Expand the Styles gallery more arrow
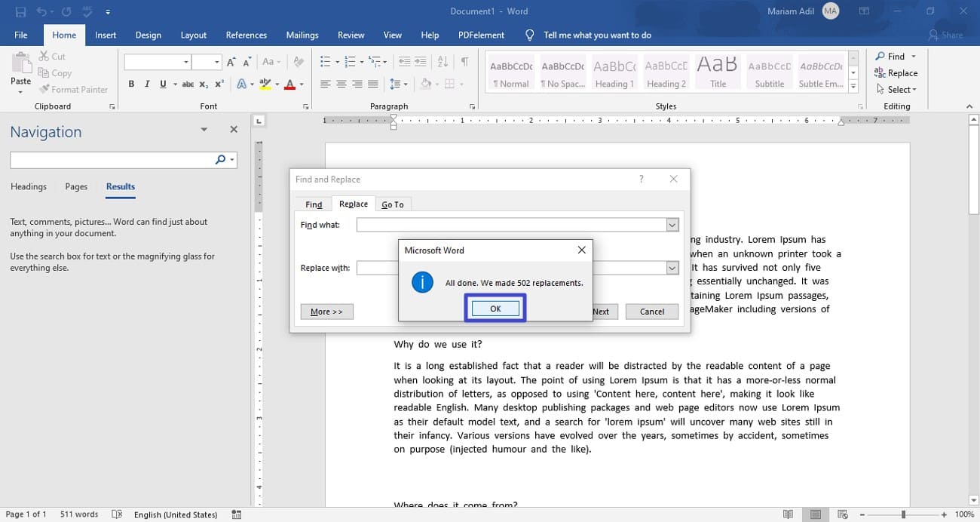980x522 pixels. pos(853,87)
